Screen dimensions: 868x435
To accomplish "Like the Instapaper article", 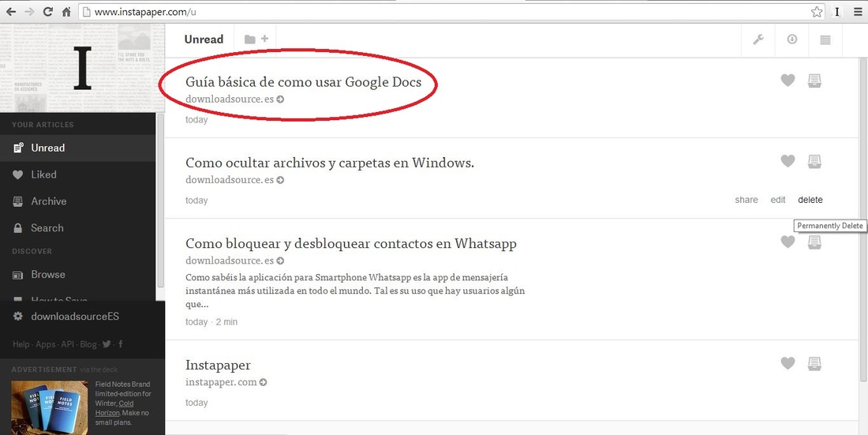I will pos(788,363).
